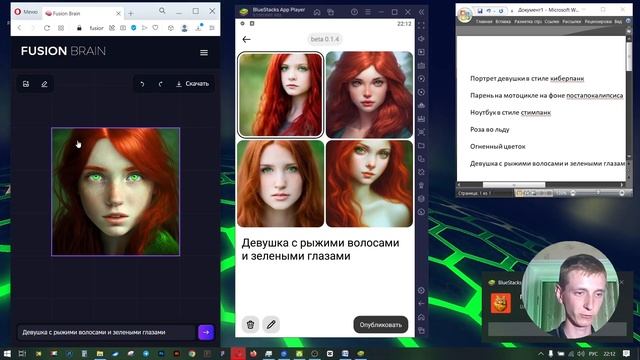Open the Вид ribbon tab in Word
The height and width of the screenshot is (360, 640).
click(618, 22)
